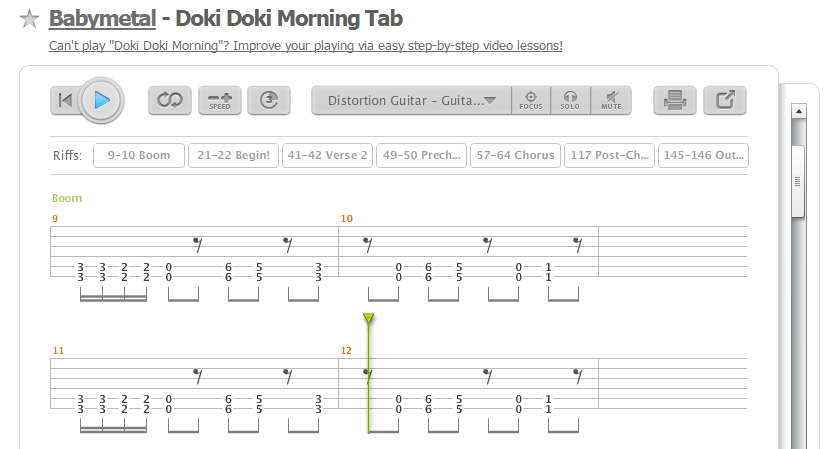837x449 pixels.
Task: Open the step-by-step video lessons link
Action: click(x=306, y=46)
